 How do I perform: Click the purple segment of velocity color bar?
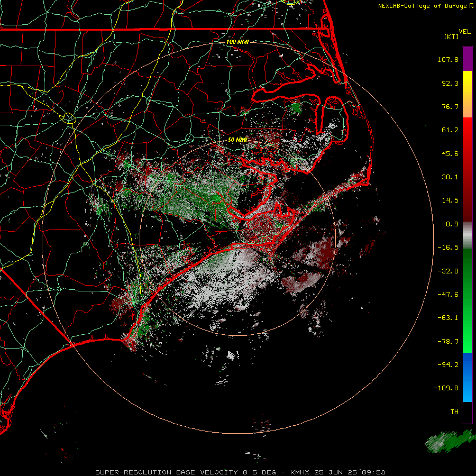pos(467,59)
